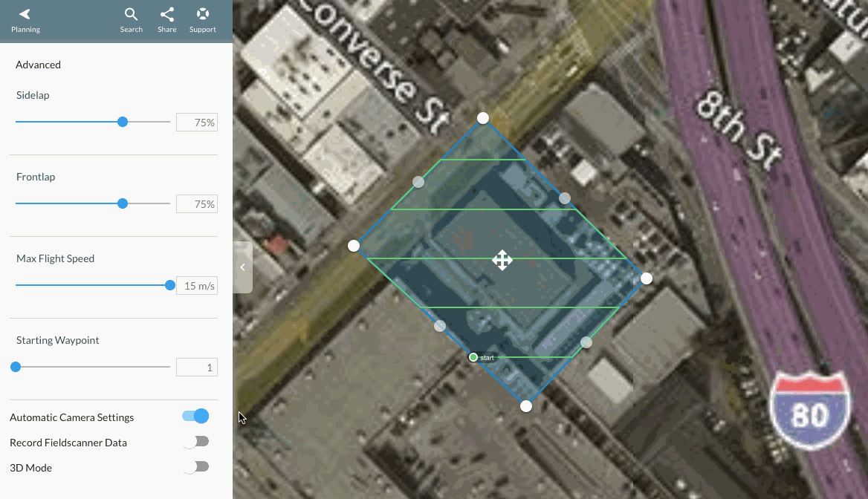Click the Sidelap 75% value field
Screen dimensions: 868x499
click(x=196, y=123)
